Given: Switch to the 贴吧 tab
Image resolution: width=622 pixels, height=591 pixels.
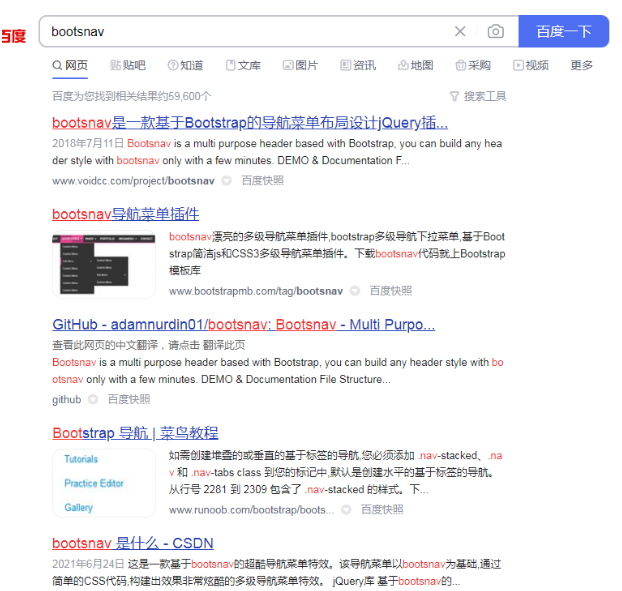Looking at the screenshot, I should [128, 65].
